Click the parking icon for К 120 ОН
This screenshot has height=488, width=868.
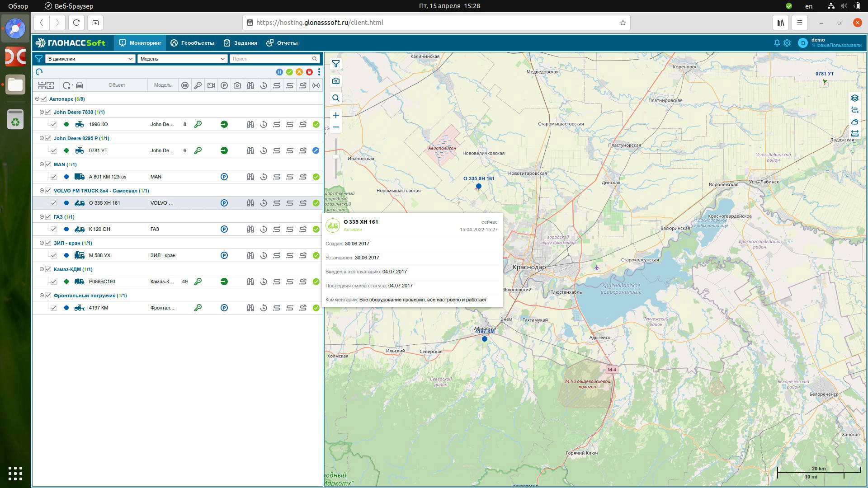[x=224, y=229]
